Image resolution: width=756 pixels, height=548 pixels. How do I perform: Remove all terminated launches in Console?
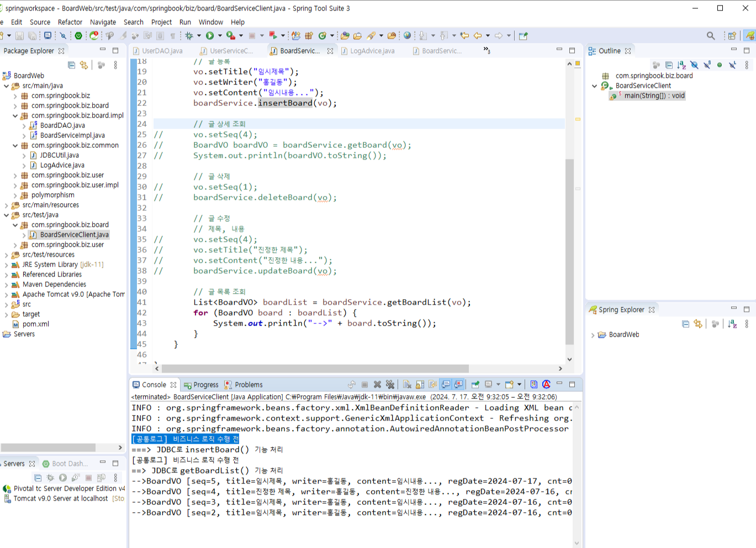390,385
